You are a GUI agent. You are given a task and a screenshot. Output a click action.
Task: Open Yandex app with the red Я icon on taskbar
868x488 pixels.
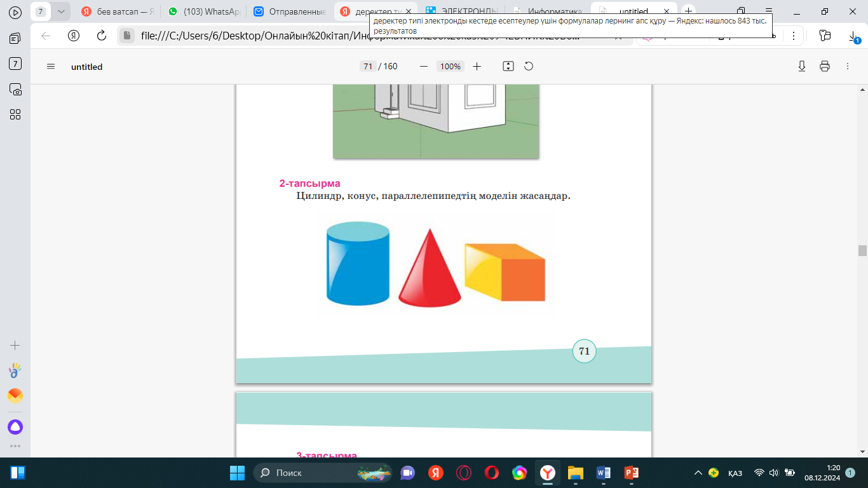pyautogui.click(x=435, y=473)
